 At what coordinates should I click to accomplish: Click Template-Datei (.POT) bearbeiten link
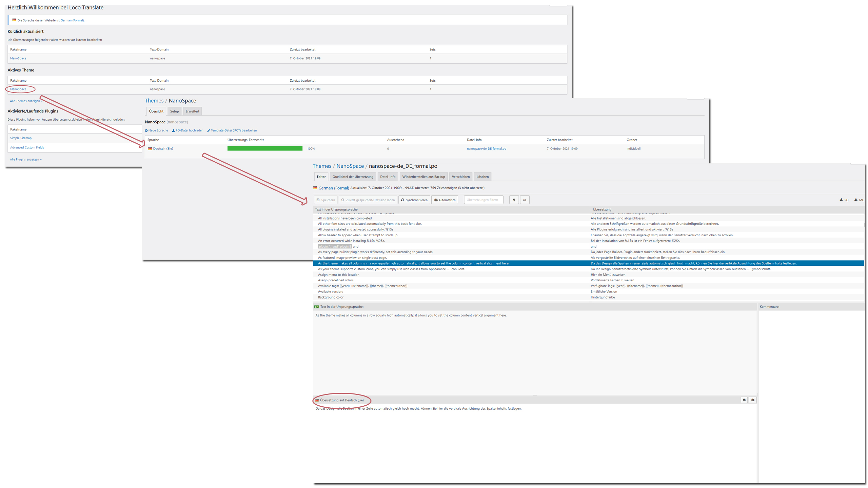[232, 130]
